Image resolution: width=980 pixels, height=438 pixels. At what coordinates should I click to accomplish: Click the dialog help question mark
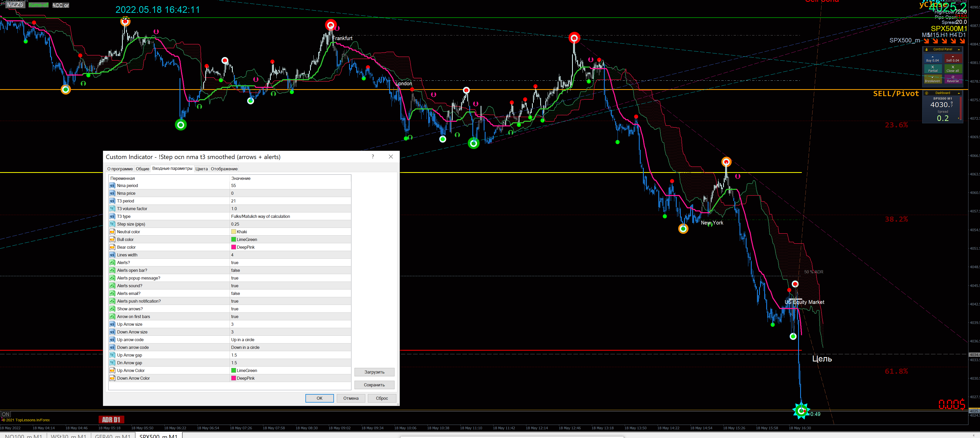[372, 157]
